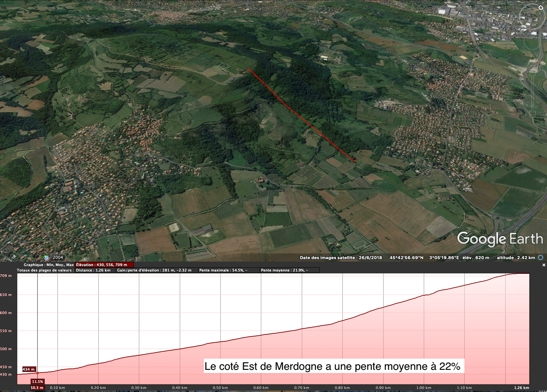Click the Google Earth logo
This screenshot has height=392, width=547.
pos(500,239)
